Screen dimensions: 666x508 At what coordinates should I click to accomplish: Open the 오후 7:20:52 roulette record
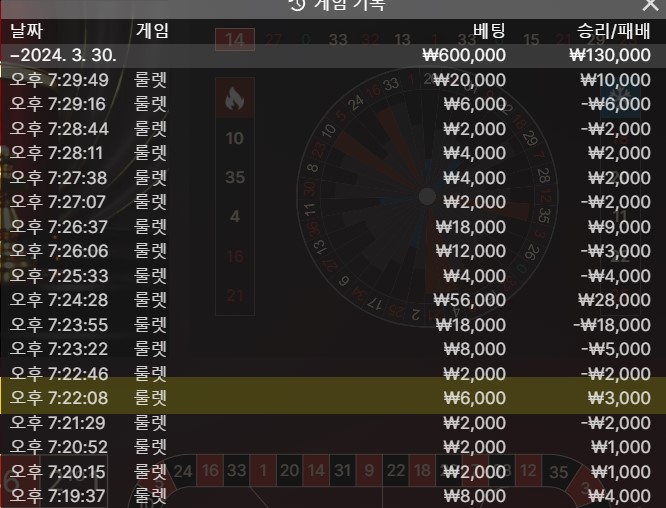[333, 447]
